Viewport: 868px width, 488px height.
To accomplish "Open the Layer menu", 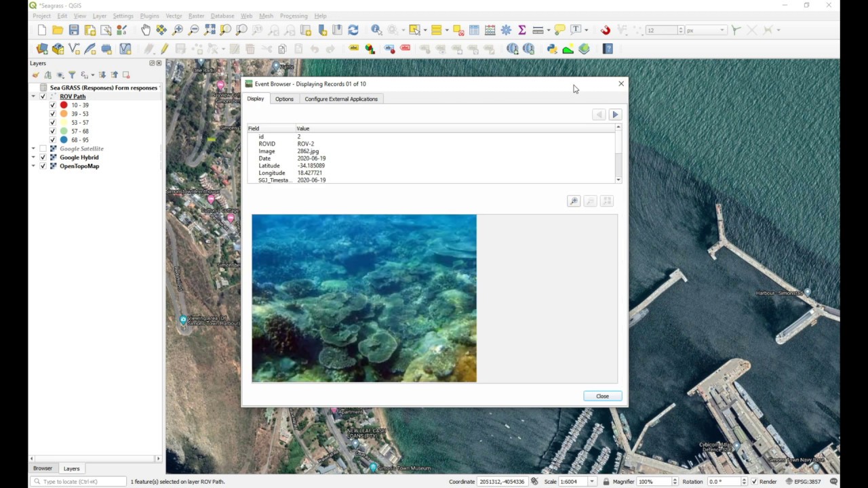I will coord(100,16).
